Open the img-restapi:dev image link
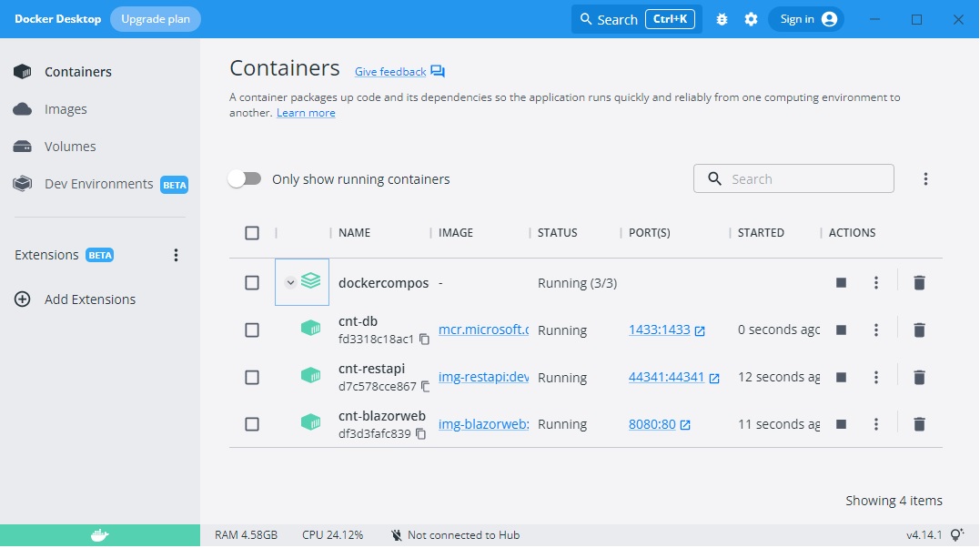The width and height of the screenshot is (980, 548). point(484,377)
